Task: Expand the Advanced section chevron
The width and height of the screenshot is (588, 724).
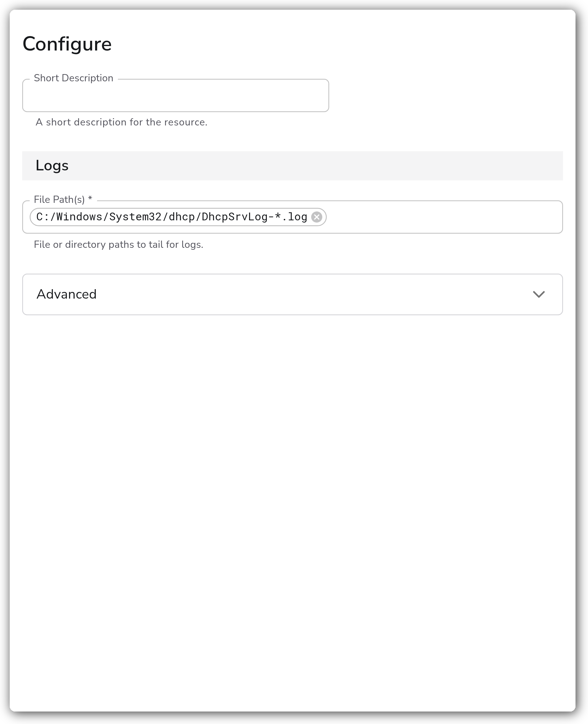Action: click(x=539, y=294)
